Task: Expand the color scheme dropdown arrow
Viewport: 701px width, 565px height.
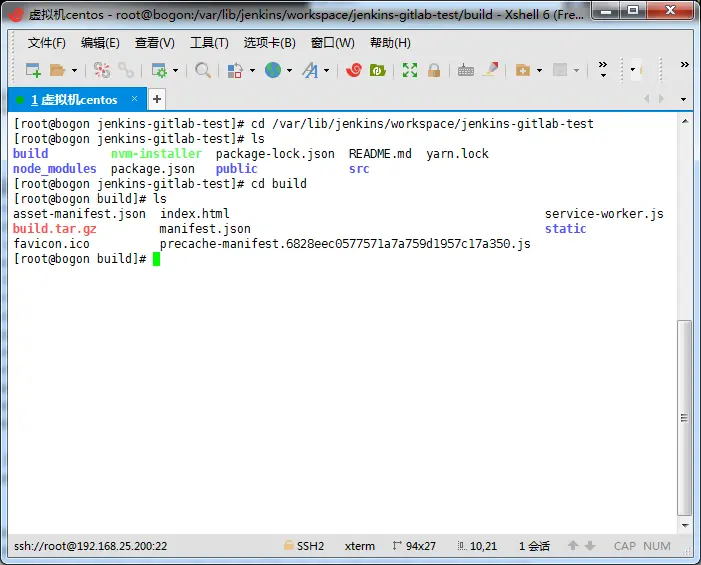Action: (252, 70)
